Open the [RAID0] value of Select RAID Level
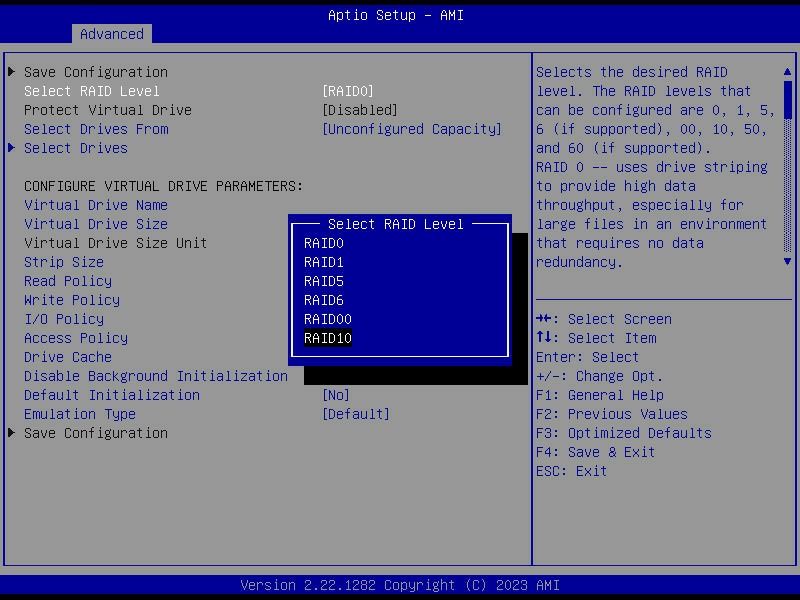 [348, 91]
